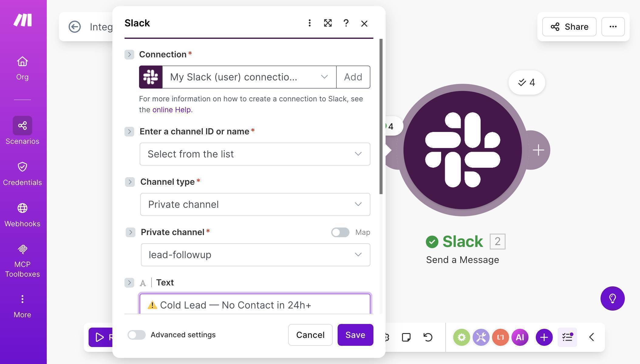Go back using the arrow near Integ title
Viewport: 640px width, 364px height.
point(75,27)
